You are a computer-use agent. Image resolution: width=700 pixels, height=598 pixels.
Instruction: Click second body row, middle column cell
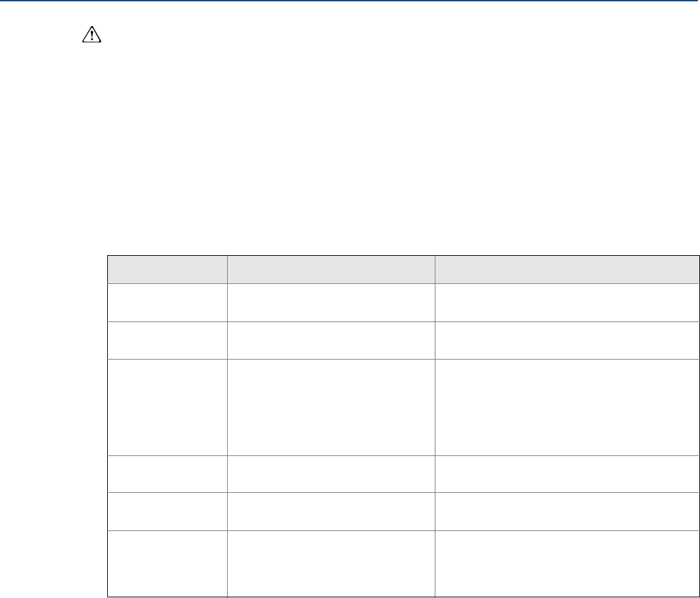(331, 340)
